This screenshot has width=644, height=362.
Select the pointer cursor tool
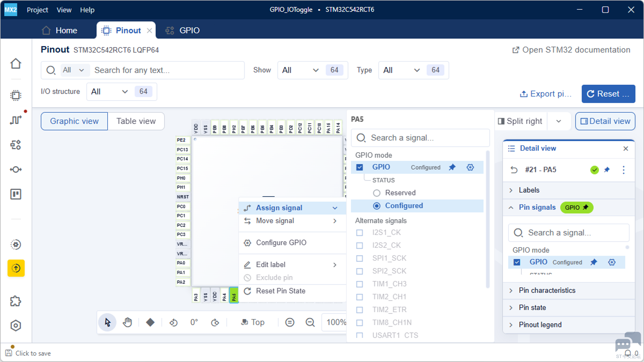coord(108,322)
